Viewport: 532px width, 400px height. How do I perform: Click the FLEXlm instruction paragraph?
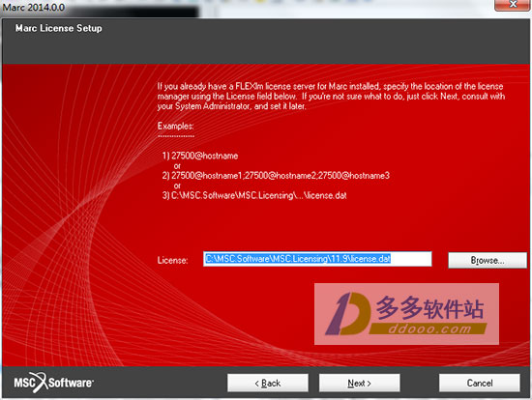tap(331, 97)
